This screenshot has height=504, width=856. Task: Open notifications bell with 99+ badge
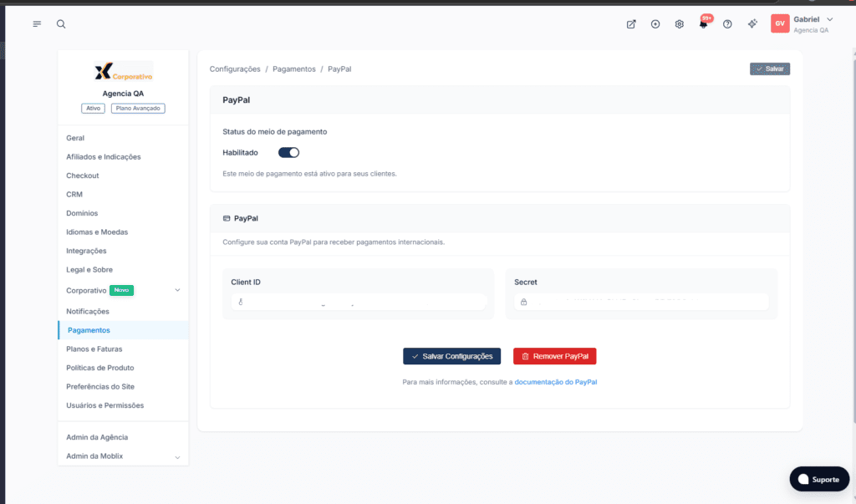coord(704,23)
